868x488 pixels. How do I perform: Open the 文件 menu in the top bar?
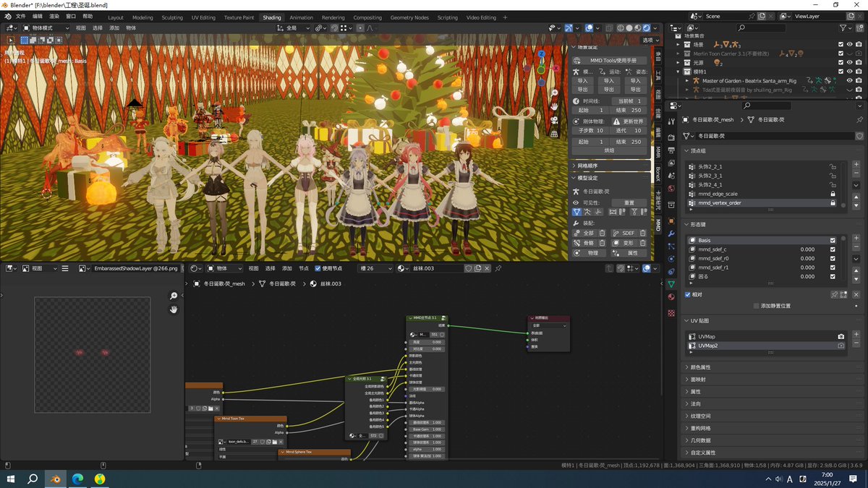[20, 16]
